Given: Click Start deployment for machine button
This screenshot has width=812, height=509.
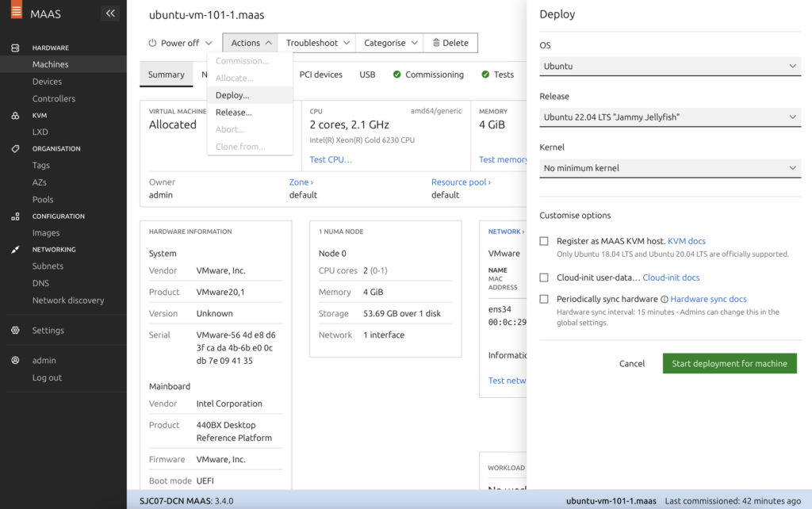Looking at the screenshot, I should point(730,363).
